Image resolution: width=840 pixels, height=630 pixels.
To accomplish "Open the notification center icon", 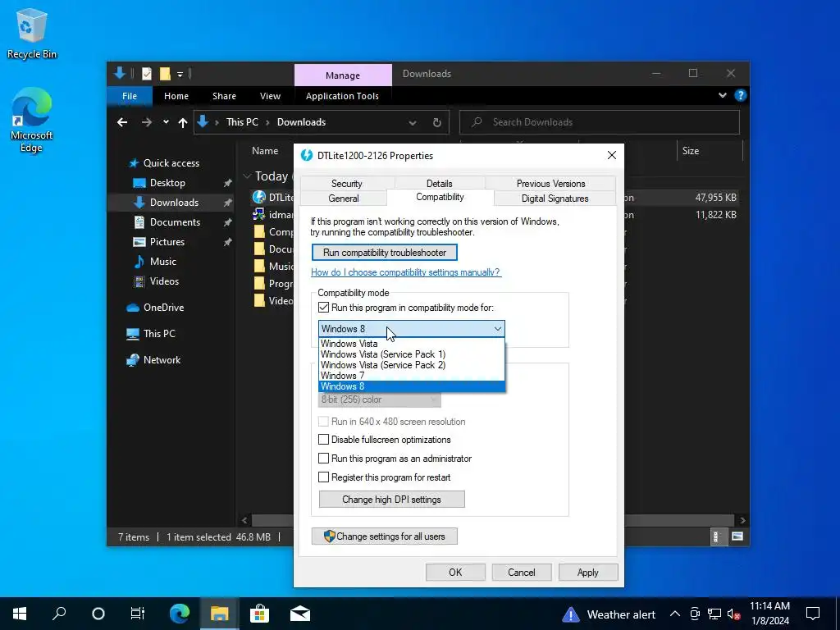I will (x=813, y=614).
